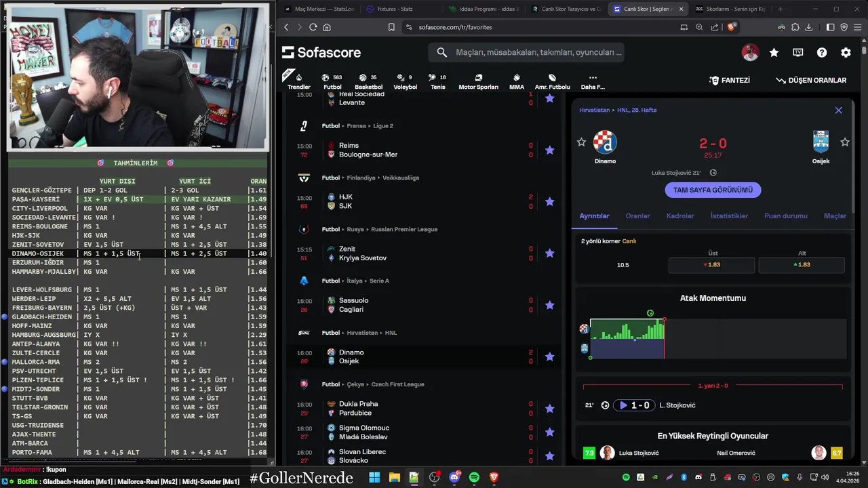Open DÜŞEN ORANLAR dropping odds

click(x=811, y=80)
